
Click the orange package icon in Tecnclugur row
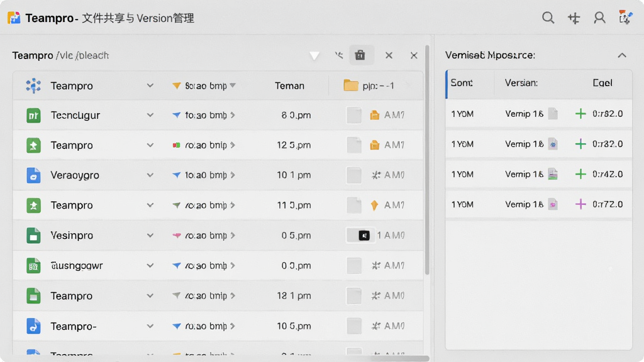point(375,116)
